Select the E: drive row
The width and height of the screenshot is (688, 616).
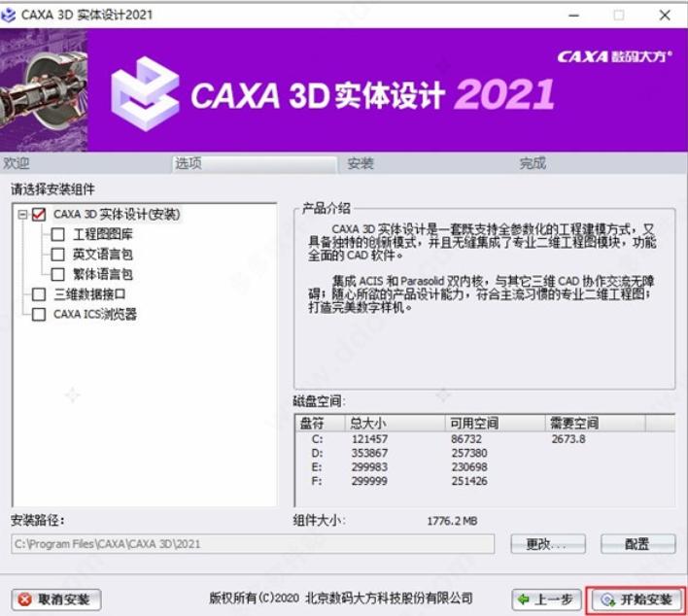pyautogui.click(x=484, y=467)
